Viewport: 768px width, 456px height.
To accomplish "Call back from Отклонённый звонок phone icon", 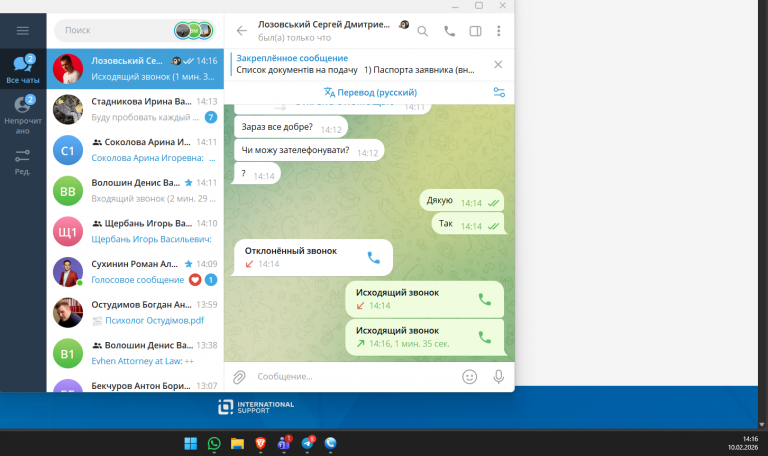I will point(374,258).
